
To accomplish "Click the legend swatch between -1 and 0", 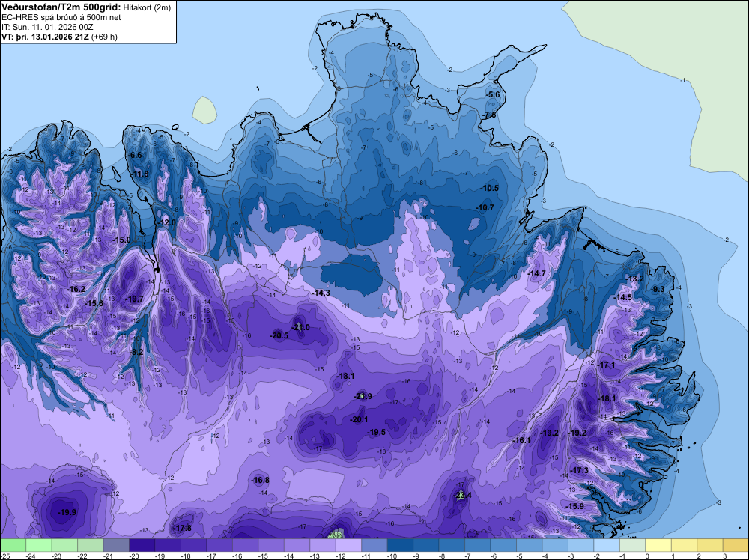I will (x=632, y=545).
